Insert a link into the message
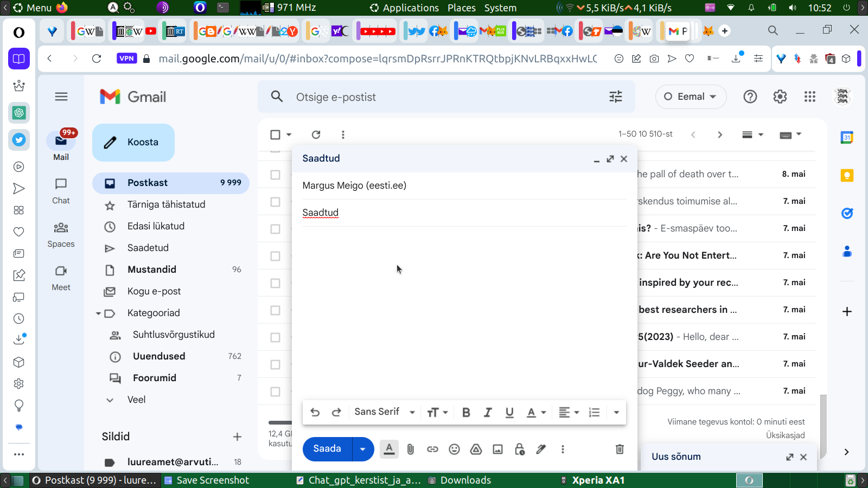The height and width of the screenshot is (488, 868). (x=432, y=449)
